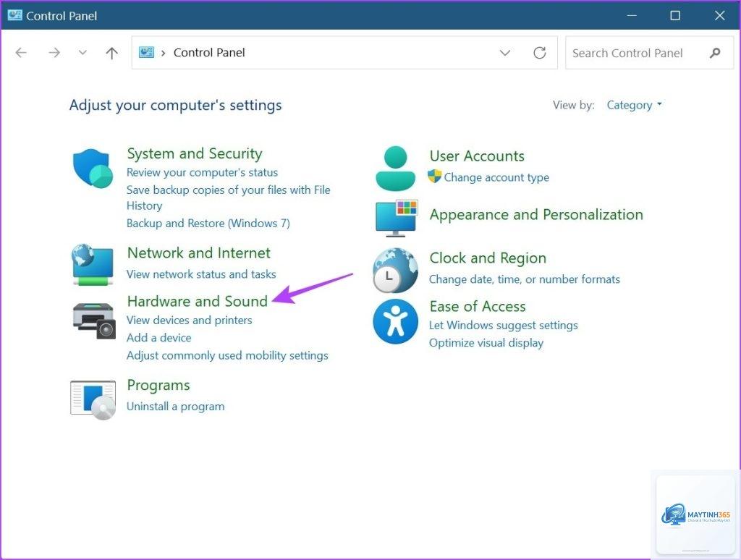
Task: Focus the Search Control Panel field
Action: coord(649,53)
